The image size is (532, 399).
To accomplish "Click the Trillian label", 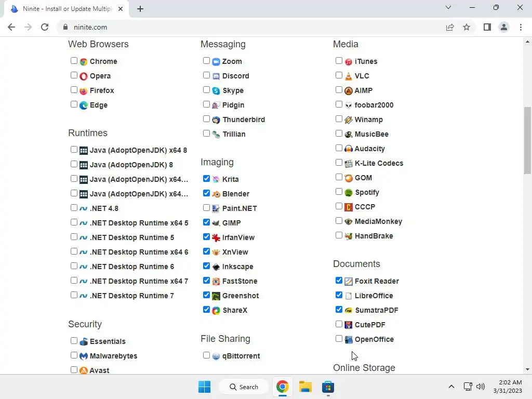I will pyautogui.click(x=234, y=135).
